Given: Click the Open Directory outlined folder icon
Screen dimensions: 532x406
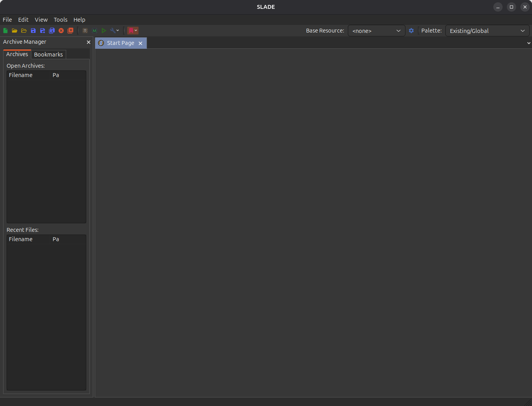Looking at the screenshot, I should 24,31.
